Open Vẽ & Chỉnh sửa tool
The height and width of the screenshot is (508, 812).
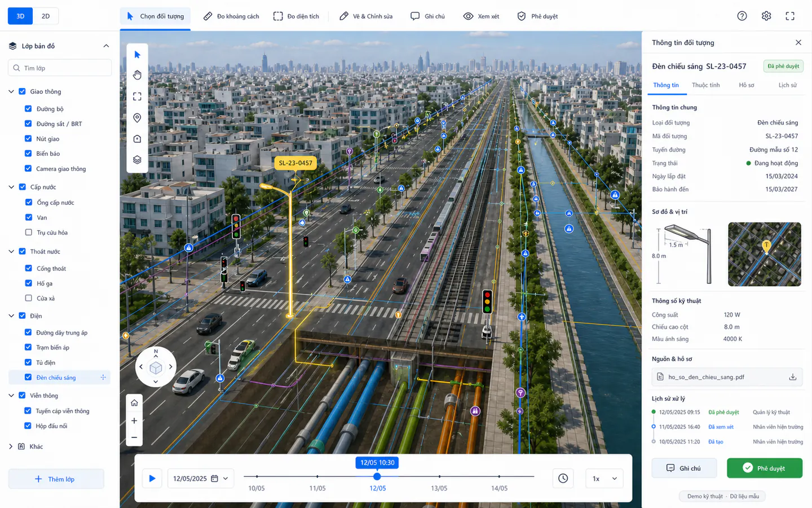(x=366, y=16)
